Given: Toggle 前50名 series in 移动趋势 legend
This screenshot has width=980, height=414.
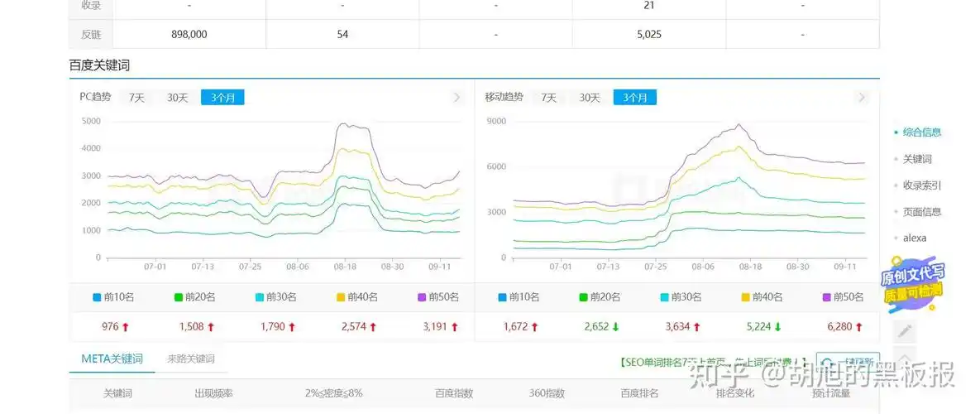Looking at the screenshot, I should pyautogui.click(x=843, y=296).
